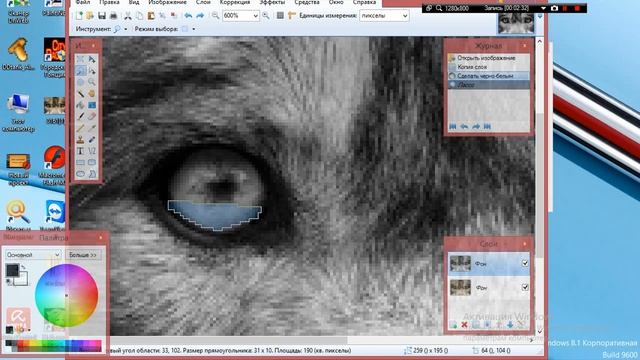The height and width of the screenshot is (360, 640).
Task: Select the Magic Wand tool
Action: (80, 93)
